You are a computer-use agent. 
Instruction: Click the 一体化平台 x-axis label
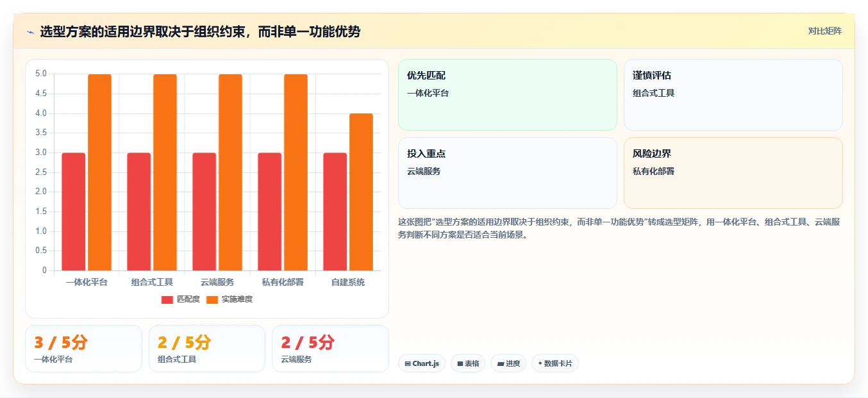coord(87,282)
